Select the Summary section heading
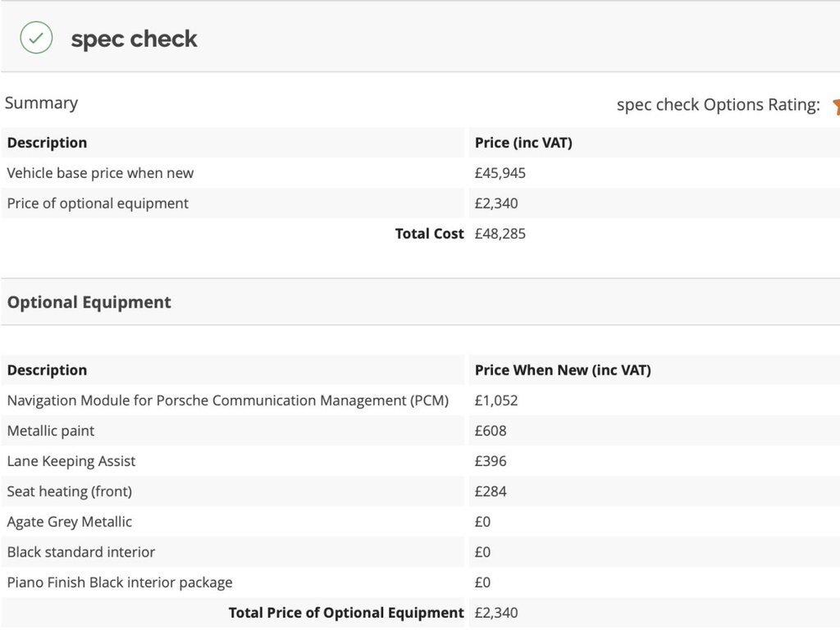This screenshot has height=644, width=840. pos(41,103)
